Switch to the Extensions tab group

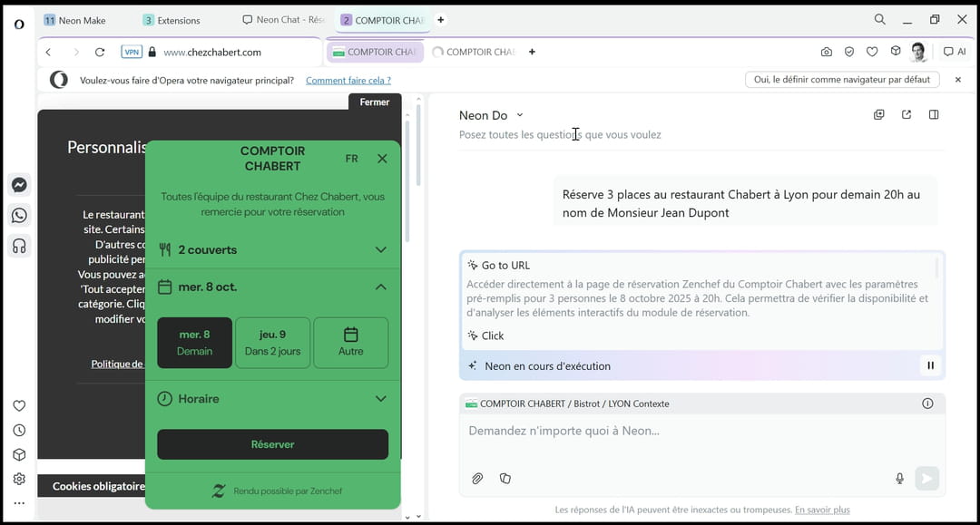point(172,20)
